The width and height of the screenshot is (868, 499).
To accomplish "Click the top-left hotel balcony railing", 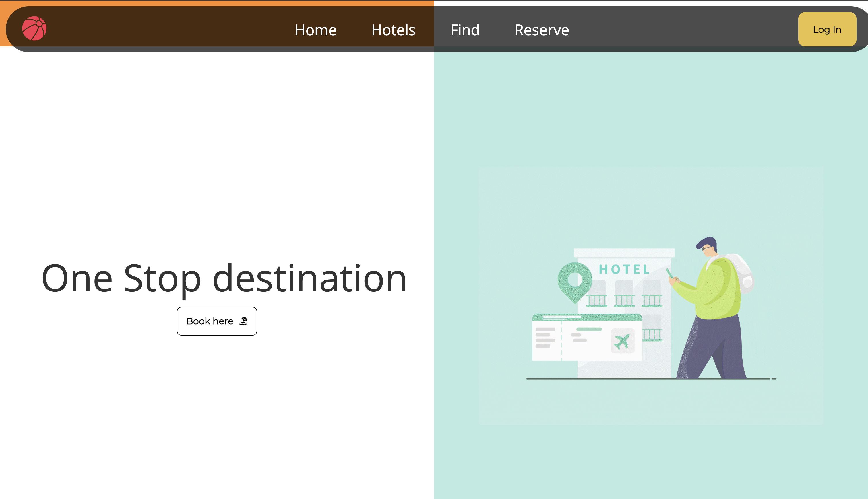I will (x=596, y=301).
